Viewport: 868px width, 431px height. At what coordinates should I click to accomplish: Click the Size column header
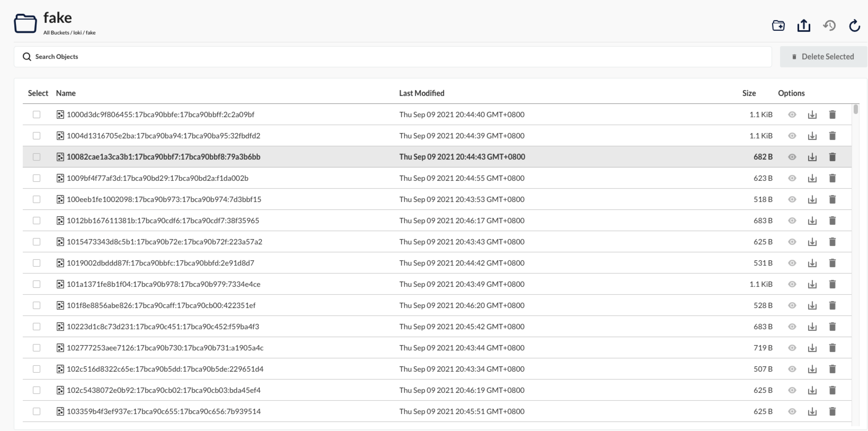(749, 93)
